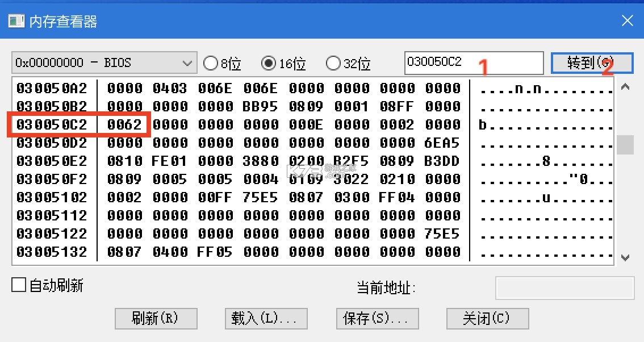Image resolution: width=644 pixels, height=342 pixels.
Task: Select the 32位 display radio button
Action: click(x=333, y=63)
